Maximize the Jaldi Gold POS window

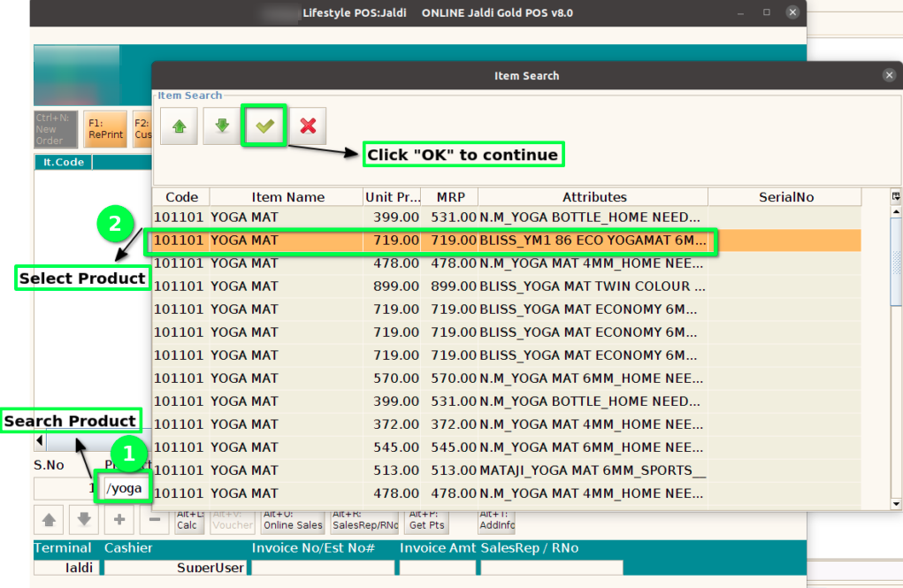[767, 12]
